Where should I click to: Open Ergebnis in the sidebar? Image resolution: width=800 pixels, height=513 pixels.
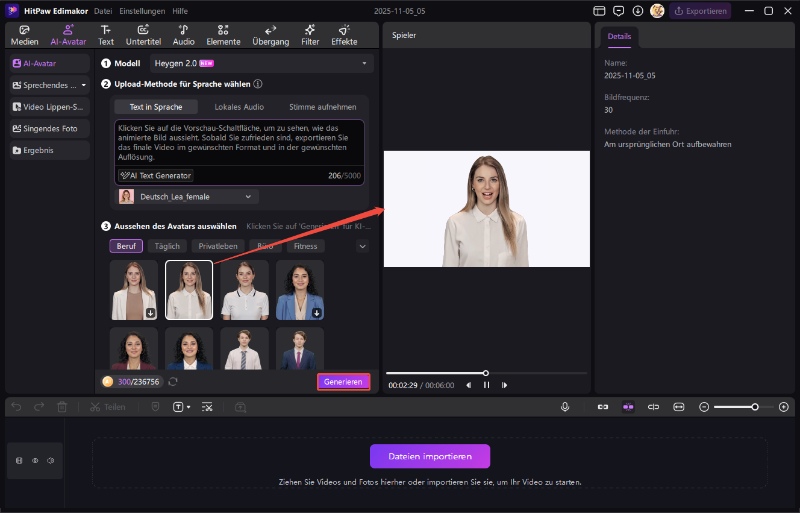tap(49, 150)
